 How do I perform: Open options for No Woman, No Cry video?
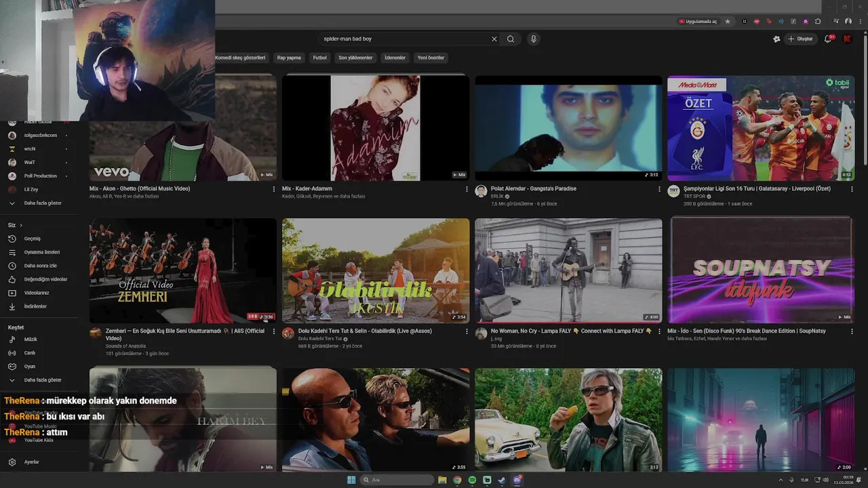point(659,331)
